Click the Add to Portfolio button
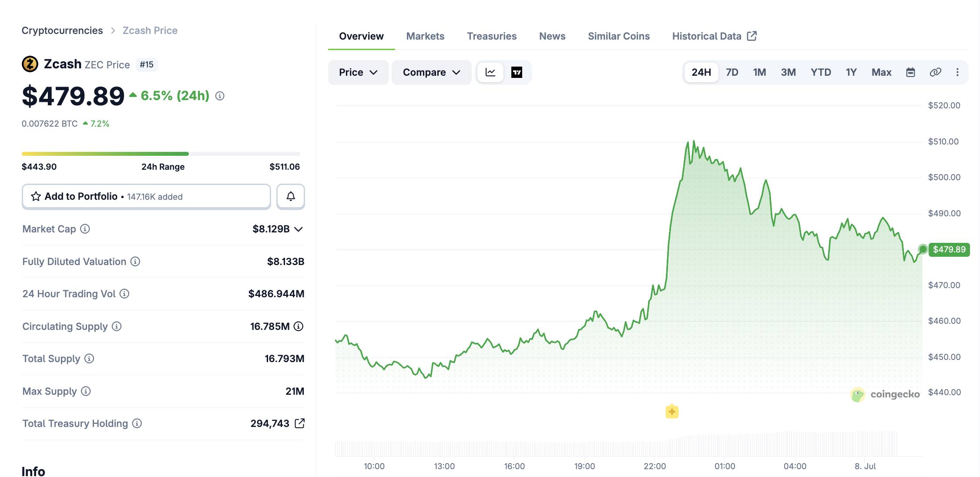980x477 pixels. pyautogui.click(x=146, y=196)
